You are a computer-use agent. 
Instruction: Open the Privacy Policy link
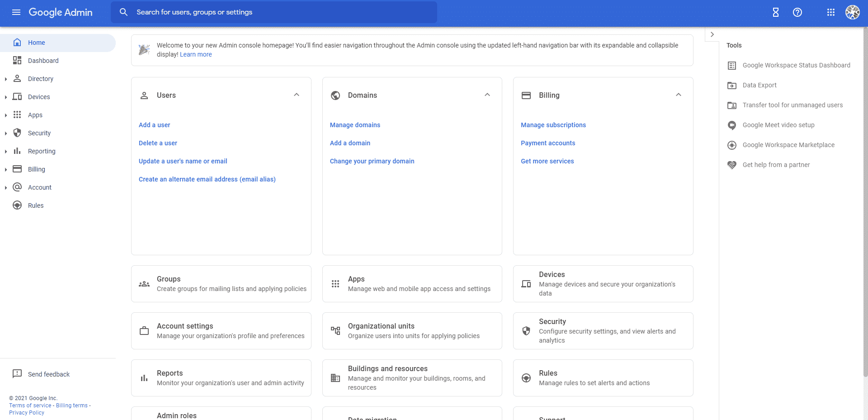click(27, 413)
